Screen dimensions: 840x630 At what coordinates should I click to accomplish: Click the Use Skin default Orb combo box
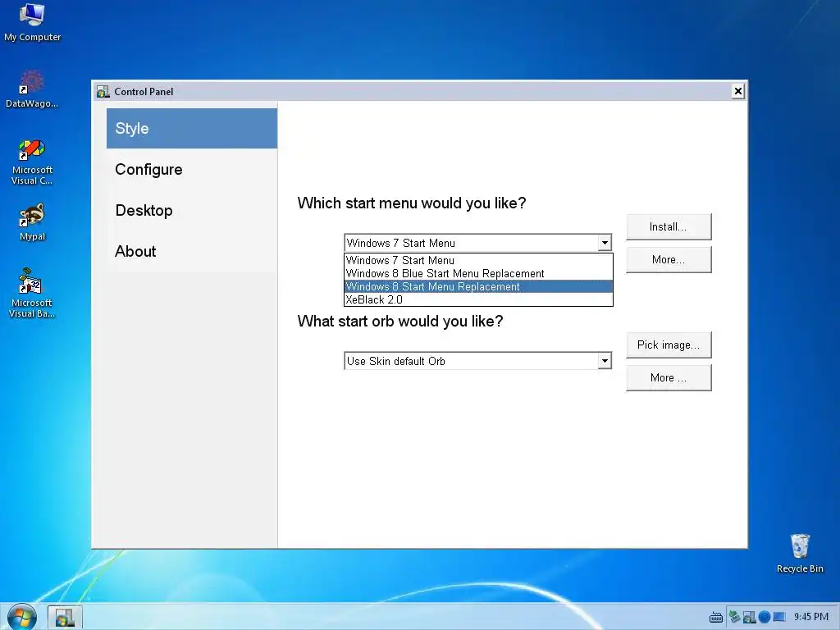477,361
